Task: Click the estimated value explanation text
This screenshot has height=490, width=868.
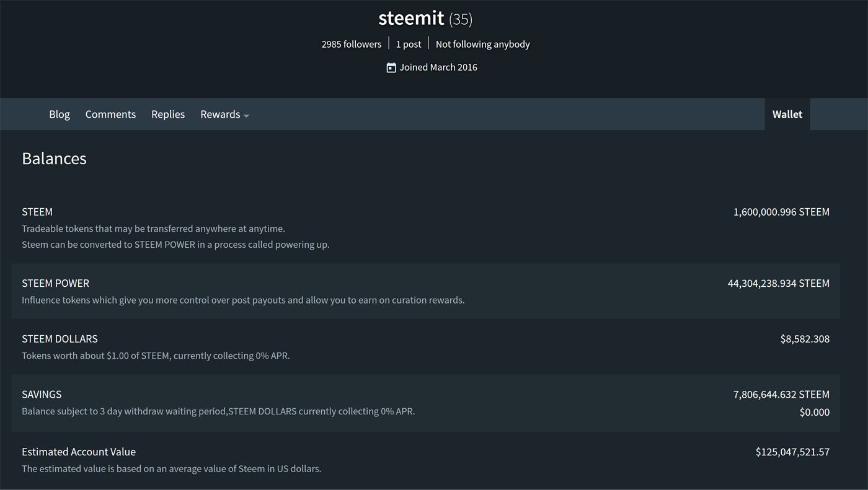Action: (171, 468)
